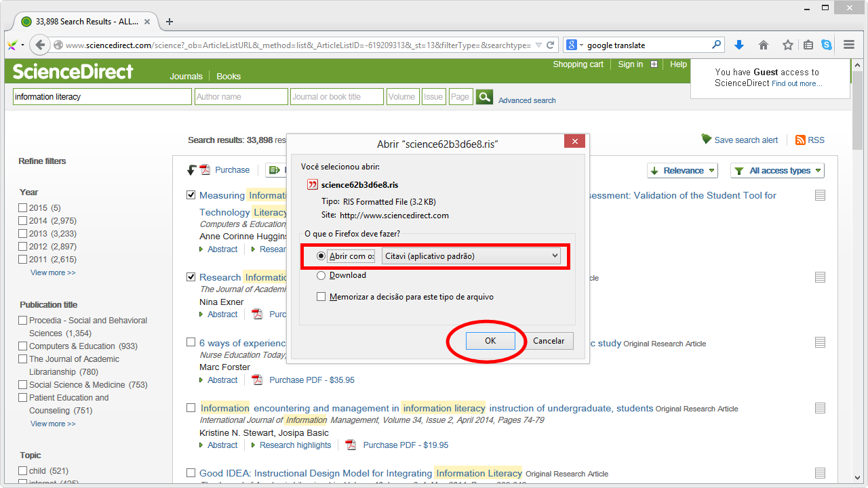868x488 pixels.
Task: Open the Citavi application dropdown
Action: (471, 256)
